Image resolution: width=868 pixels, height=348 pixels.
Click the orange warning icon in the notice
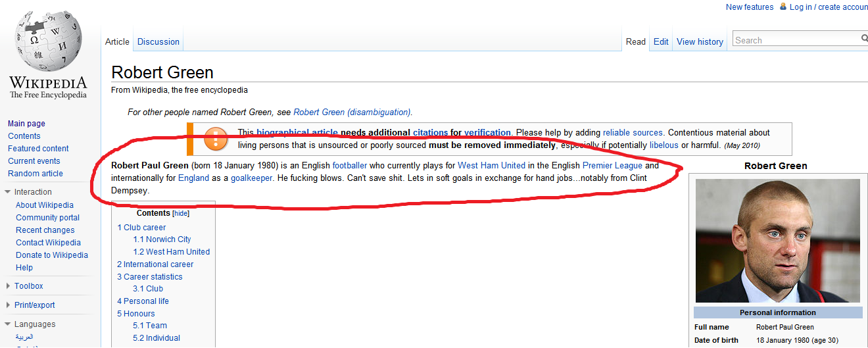tap(216, 139)
